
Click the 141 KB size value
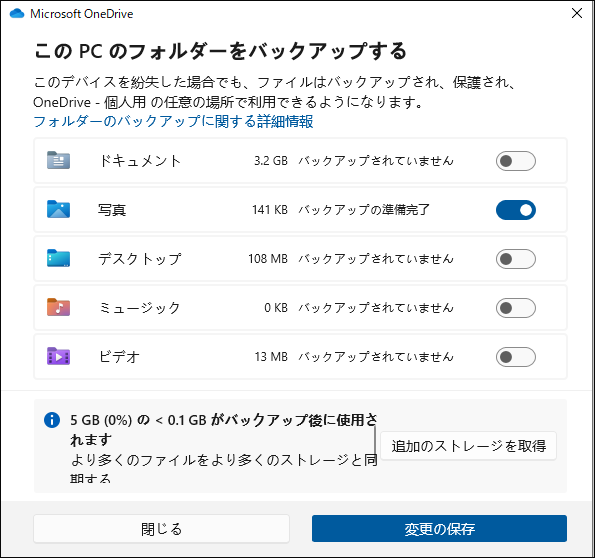[270, 210]
